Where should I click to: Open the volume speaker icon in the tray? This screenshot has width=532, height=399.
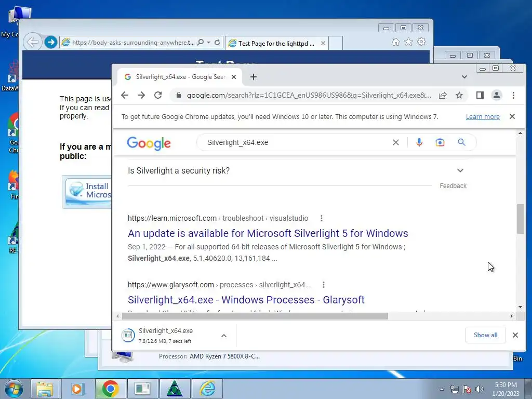pyautogui.click(x=480, y=389)
